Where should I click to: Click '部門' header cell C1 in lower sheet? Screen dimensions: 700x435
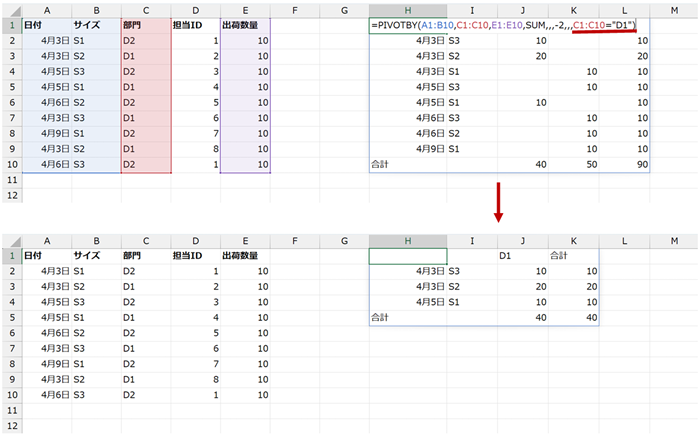coord(146,256)
